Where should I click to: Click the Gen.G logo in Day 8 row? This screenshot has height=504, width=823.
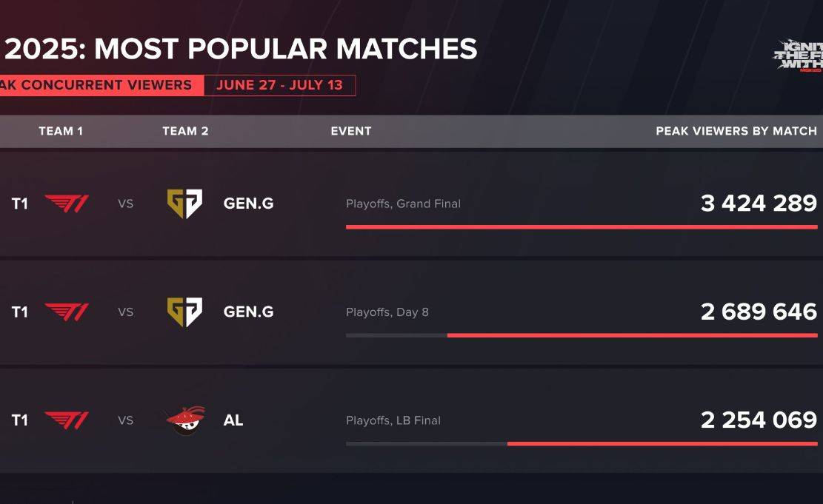click(184, 312)
